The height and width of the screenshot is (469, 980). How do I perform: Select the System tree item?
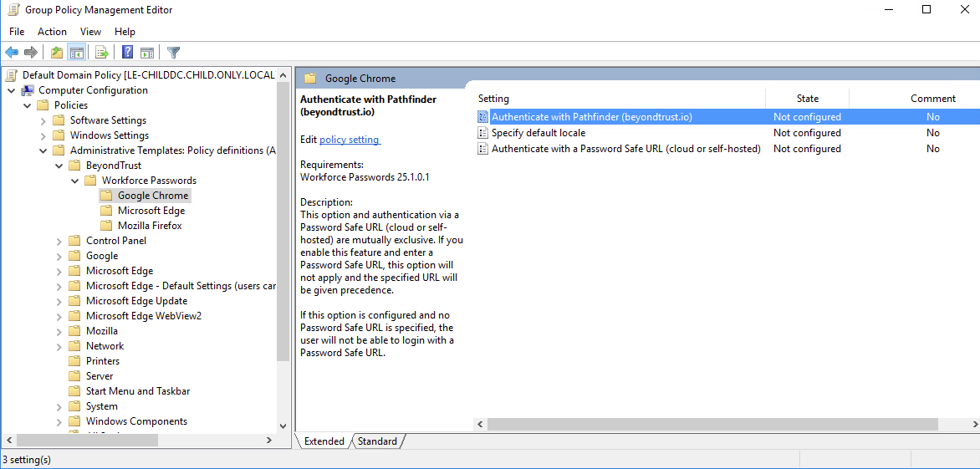(x=102, y=406)
